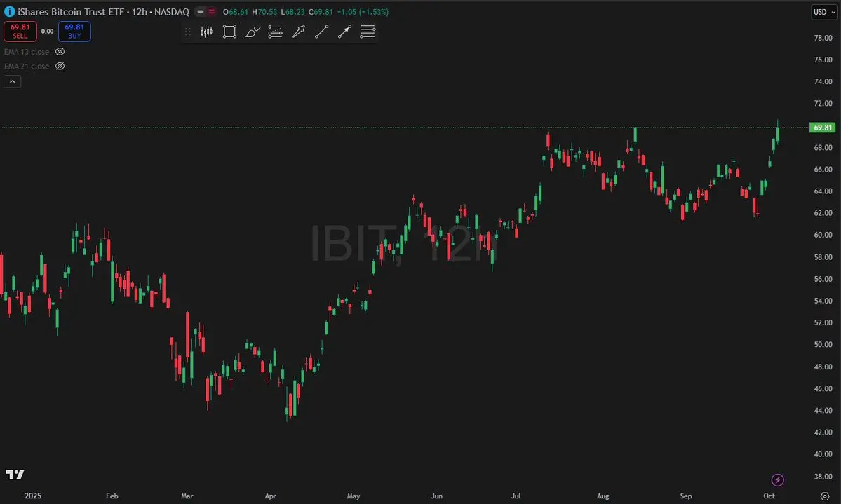Click the Feb label on time axis
The image size is (841, 504).
(x=112, y=496)
